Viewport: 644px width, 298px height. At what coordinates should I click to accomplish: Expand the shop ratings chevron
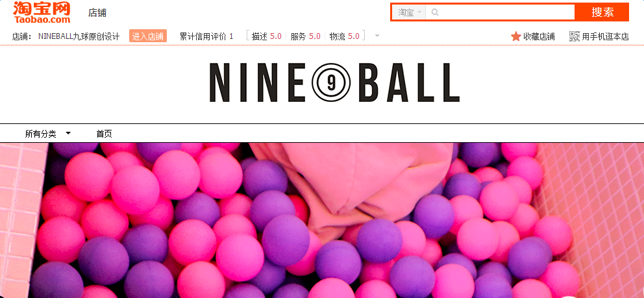tap(377, 35)
